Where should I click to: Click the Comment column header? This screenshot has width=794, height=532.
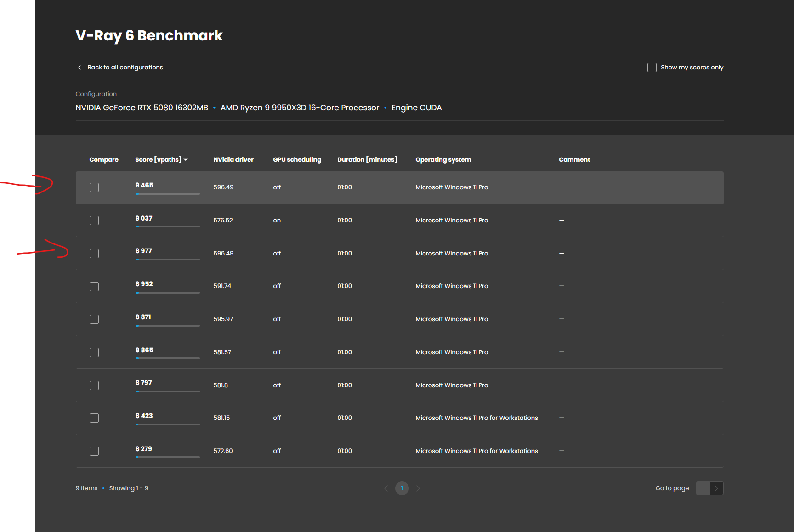coord(574,160)
